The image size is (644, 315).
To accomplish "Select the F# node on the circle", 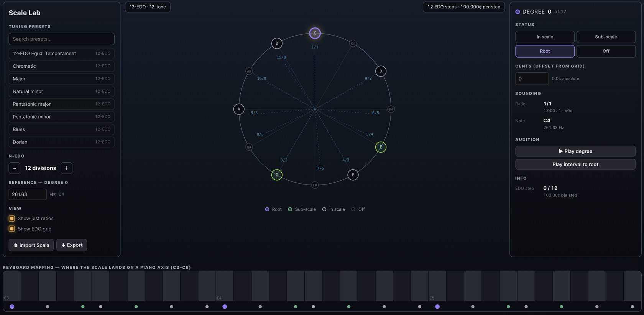I will 315,185.
